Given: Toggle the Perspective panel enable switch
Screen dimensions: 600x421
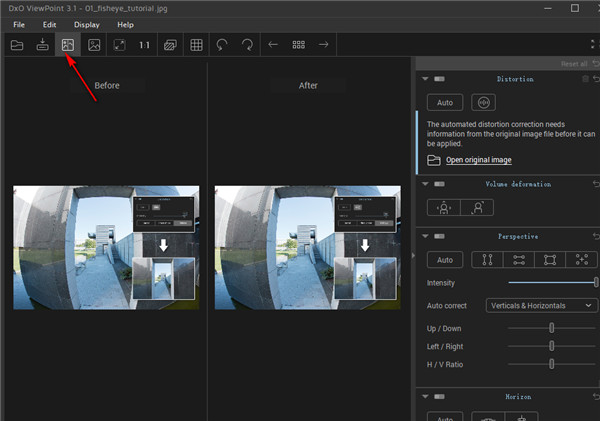Looking at the screenshot, I should click(440, 236).
